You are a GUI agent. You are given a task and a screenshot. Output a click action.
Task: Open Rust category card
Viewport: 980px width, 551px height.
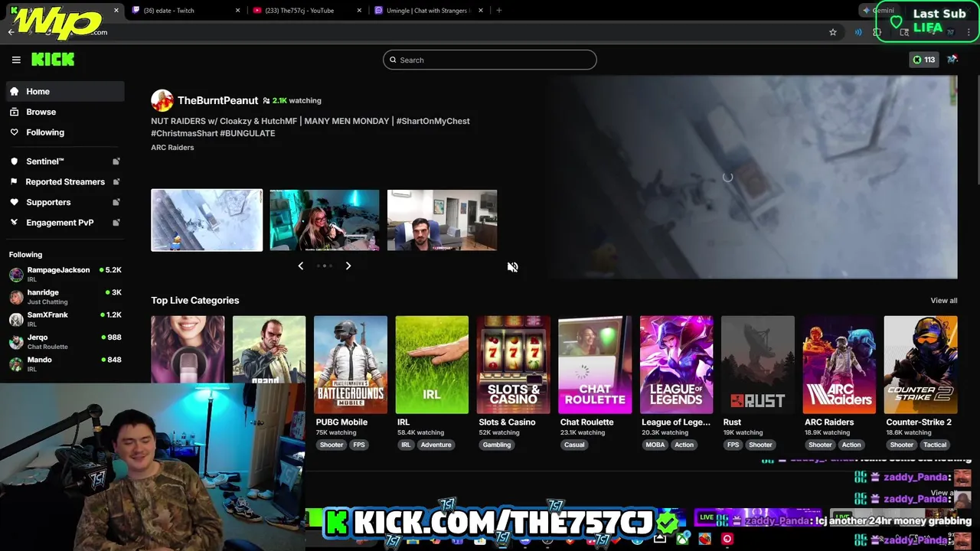758,365
